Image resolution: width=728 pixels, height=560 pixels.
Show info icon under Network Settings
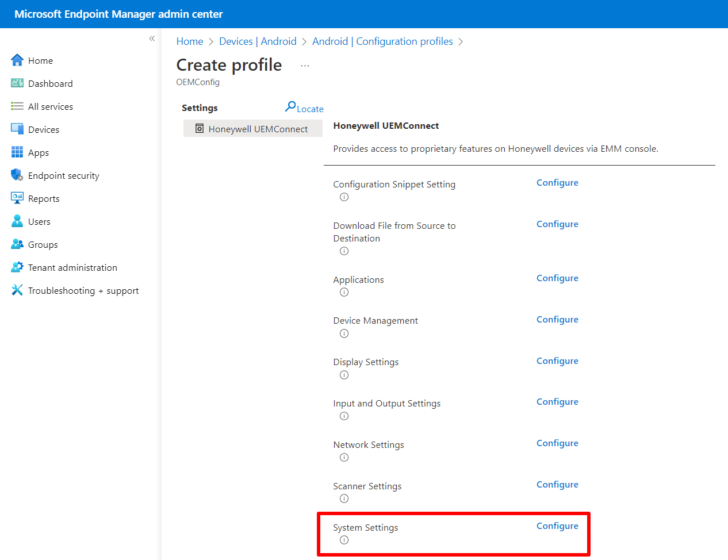[x=344, y=458]
